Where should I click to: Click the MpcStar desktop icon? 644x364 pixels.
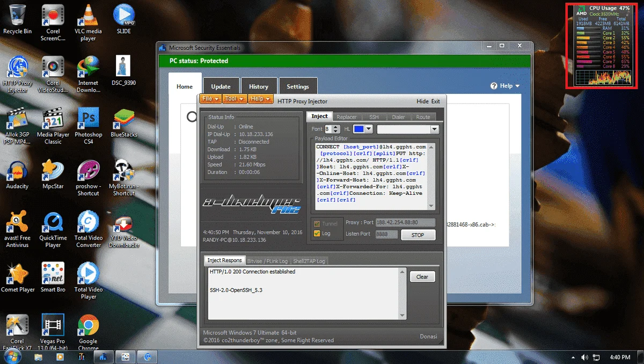tap(53, 174)
